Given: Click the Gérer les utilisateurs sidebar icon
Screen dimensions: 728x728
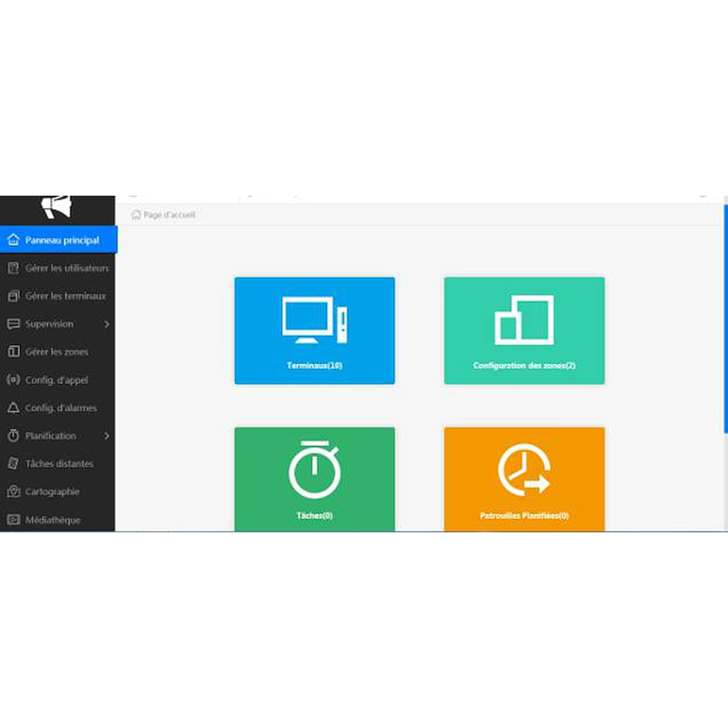Looking at the screenshot, I should [13, 268].
